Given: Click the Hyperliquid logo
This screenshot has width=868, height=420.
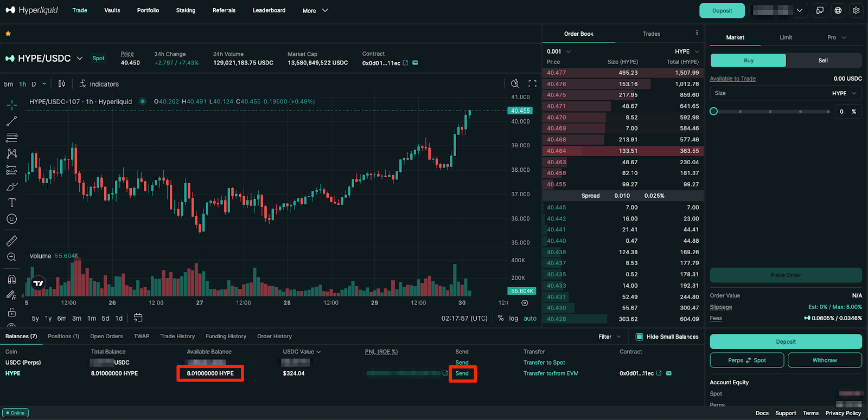Looking at the screenshot, I should (31, 10).
